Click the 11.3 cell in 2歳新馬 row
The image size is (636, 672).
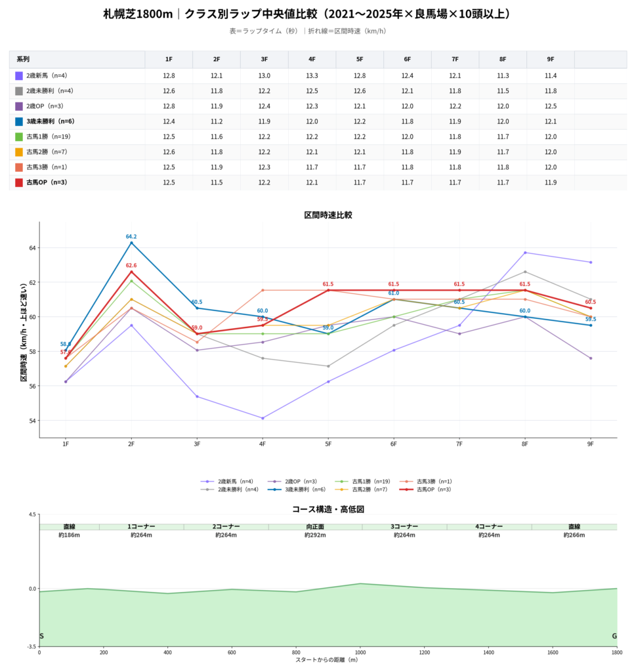(x=503, y=76)
